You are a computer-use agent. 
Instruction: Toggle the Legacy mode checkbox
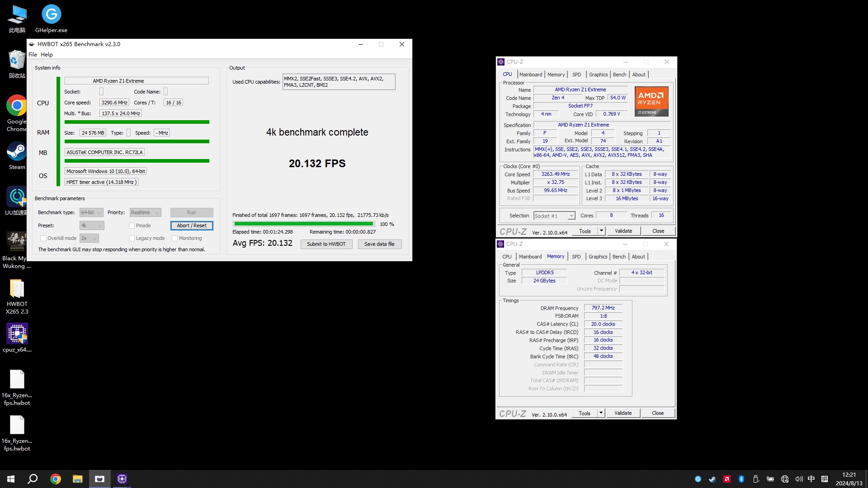[x=132, y=238]
